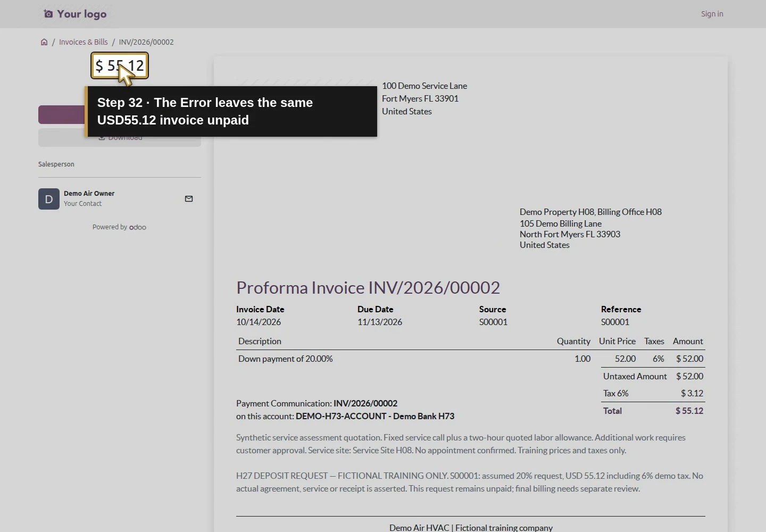Click the envelope icon beside Demo Air Owner
766x532 pixels.
(189, 199)
